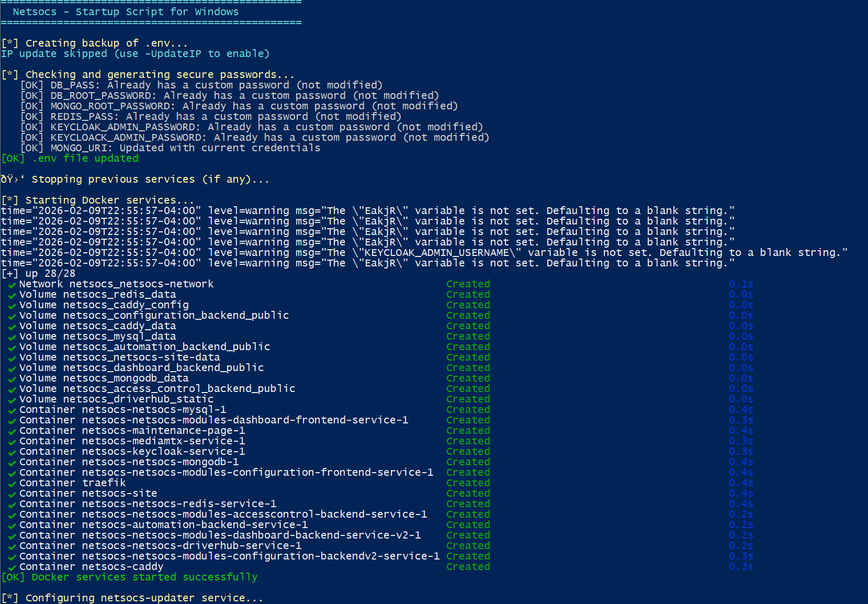Click the "Netsocs - Startup Script for Windows" title

126,12
